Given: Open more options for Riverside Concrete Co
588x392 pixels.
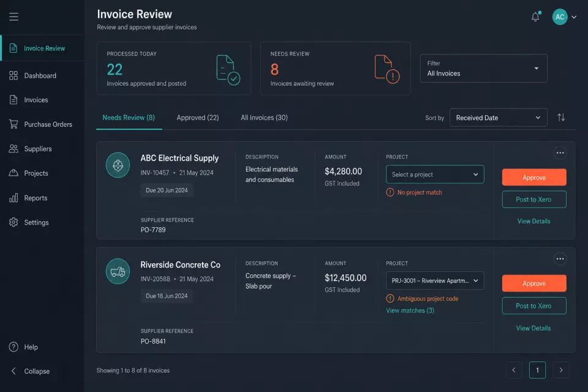Looking at the screenshot, I should [560, 259].
